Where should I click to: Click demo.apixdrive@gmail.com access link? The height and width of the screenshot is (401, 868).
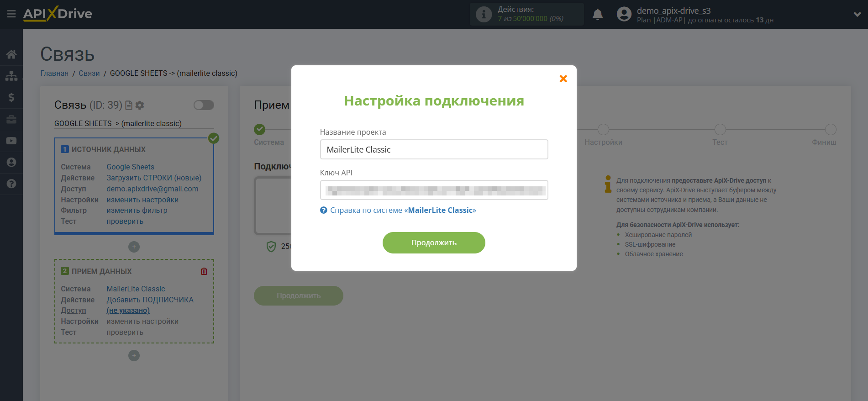(153, 189)
